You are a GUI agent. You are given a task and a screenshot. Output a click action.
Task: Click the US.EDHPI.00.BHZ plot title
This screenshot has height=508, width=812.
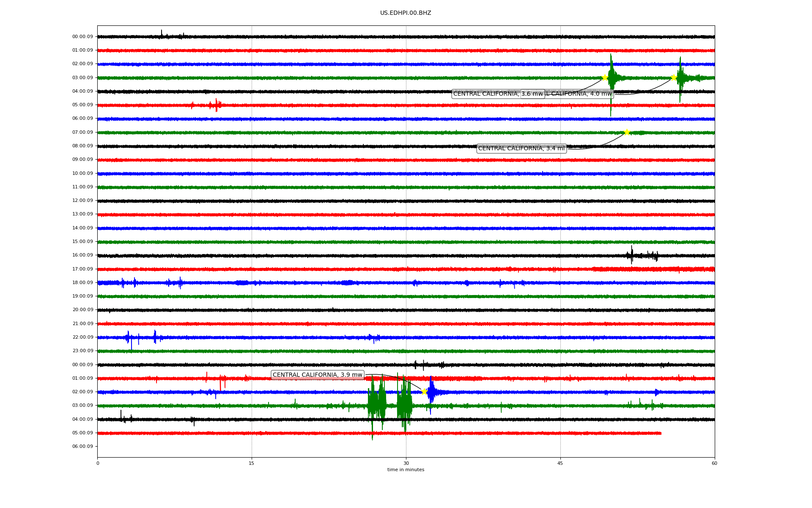(x=406, y=13)
